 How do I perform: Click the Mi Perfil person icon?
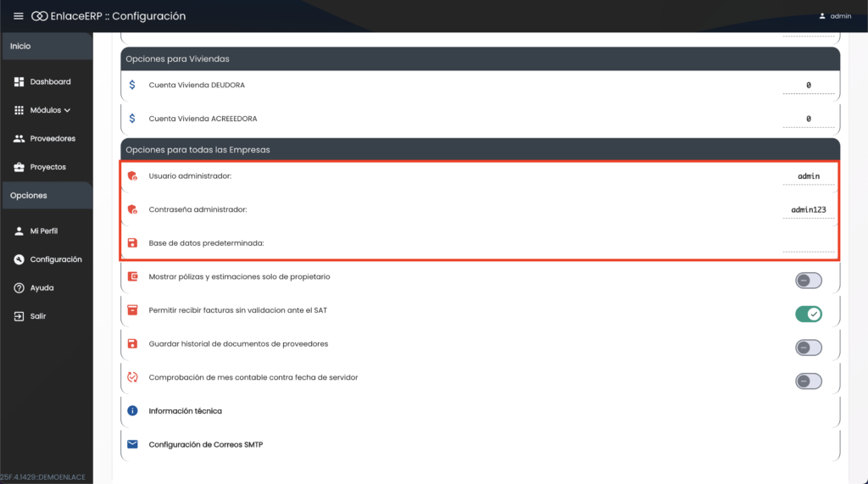pos(19,231)
